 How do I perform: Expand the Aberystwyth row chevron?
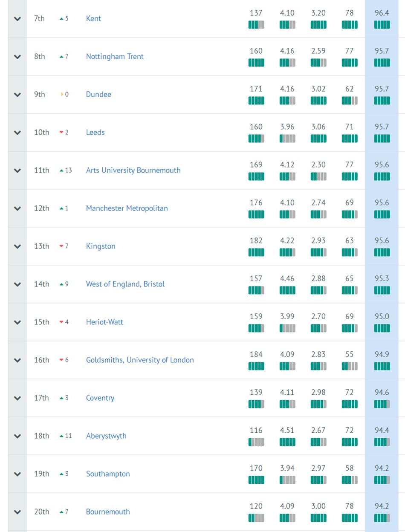pyautogui.click(x=17, y=436)
